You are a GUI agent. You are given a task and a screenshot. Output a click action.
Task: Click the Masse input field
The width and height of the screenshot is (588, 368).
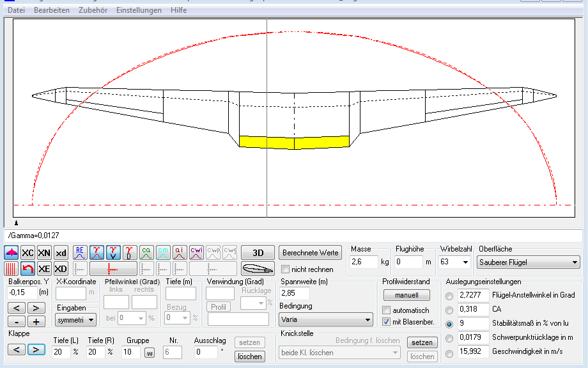tap(364, 262)
